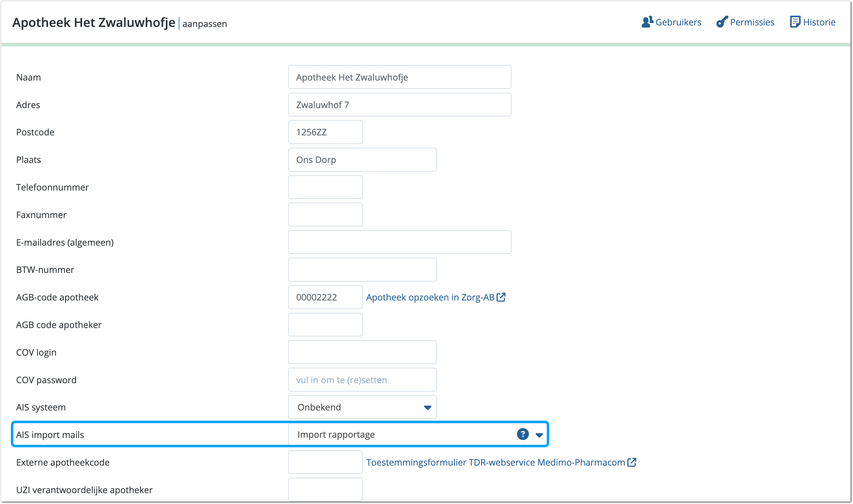Screen dimensions: 853x504
Task: Open the Permissies page
Action: [x=752, y=22]
